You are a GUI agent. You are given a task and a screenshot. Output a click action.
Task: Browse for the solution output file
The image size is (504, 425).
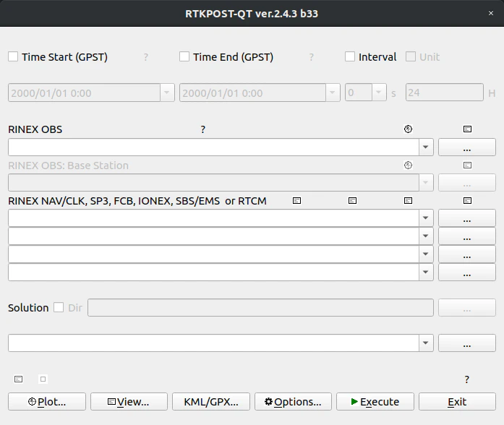(x=466, y=343)
